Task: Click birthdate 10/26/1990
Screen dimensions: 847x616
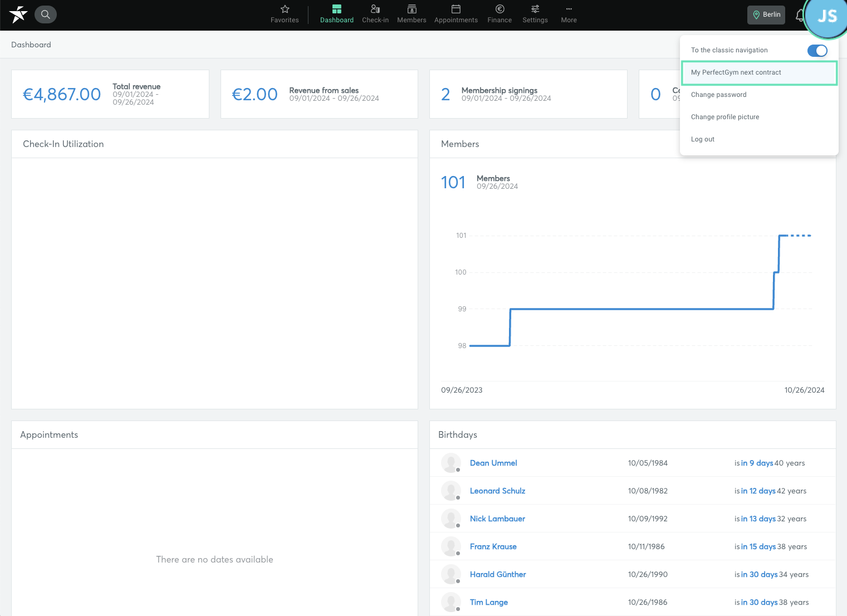Action: (648, 574)
